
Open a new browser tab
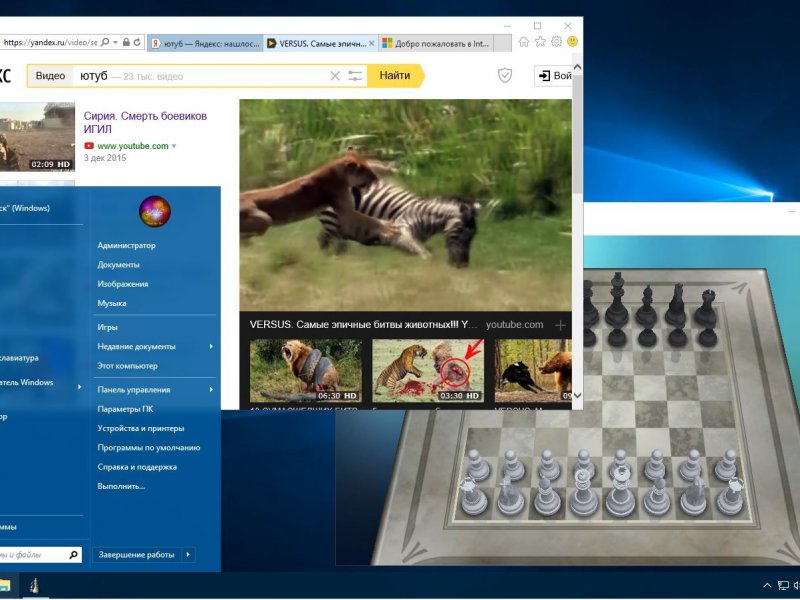click(x=503, y=44)
